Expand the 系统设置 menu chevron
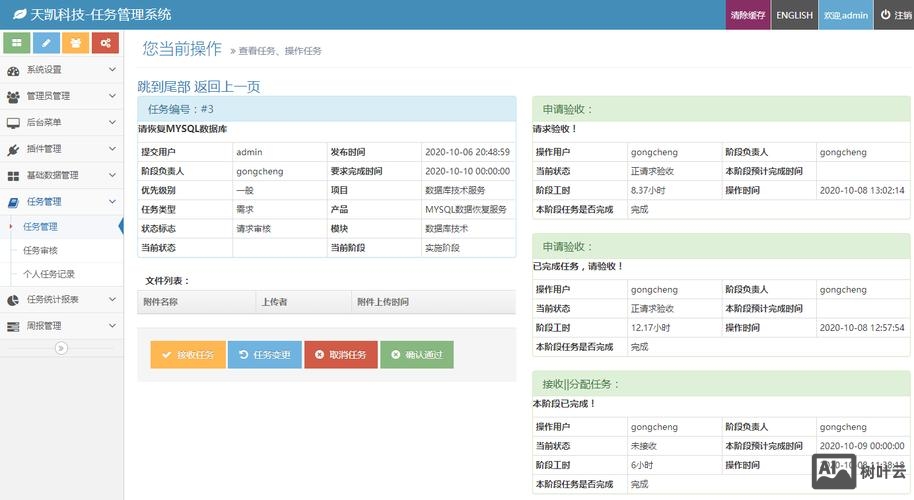This screenshot has height=500, width=914. 113,69
